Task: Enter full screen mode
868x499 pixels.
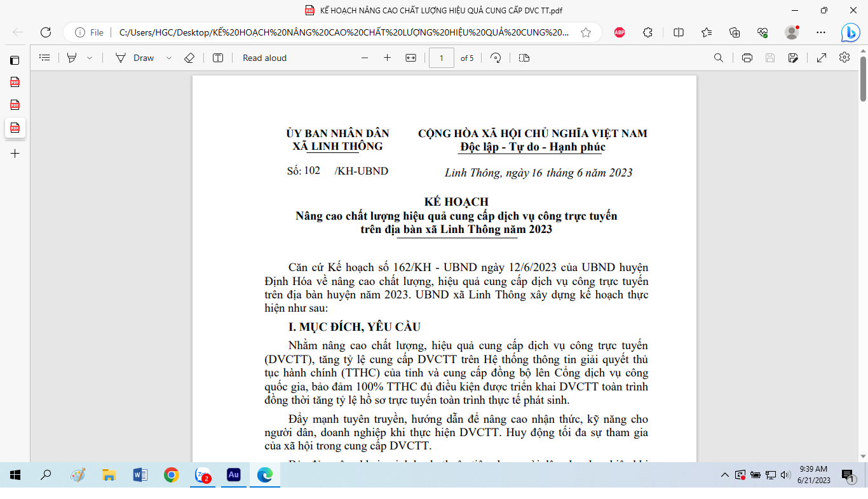Action: (822, 58)
